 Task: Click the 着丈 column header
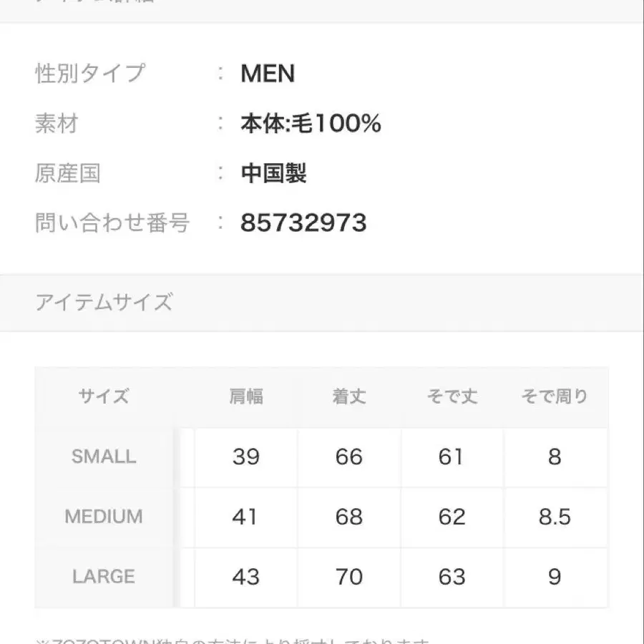click(349, 396)
